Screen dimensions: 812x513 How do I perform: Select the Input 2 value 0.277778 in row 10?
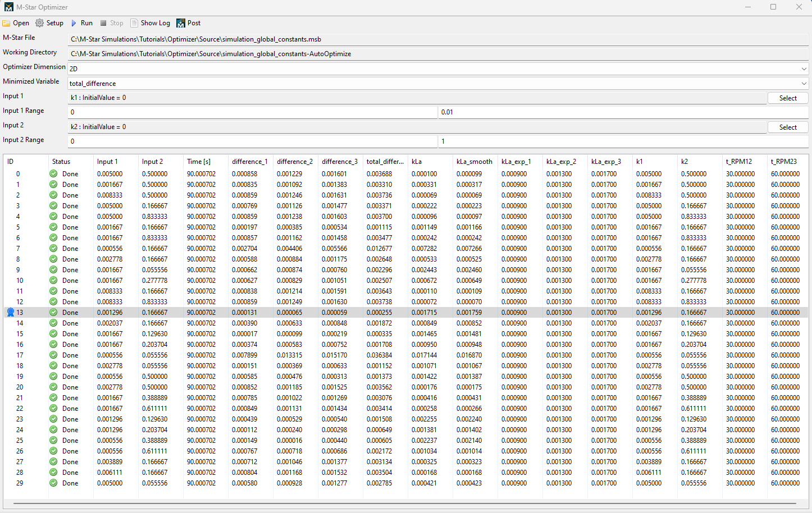(154, 281)
